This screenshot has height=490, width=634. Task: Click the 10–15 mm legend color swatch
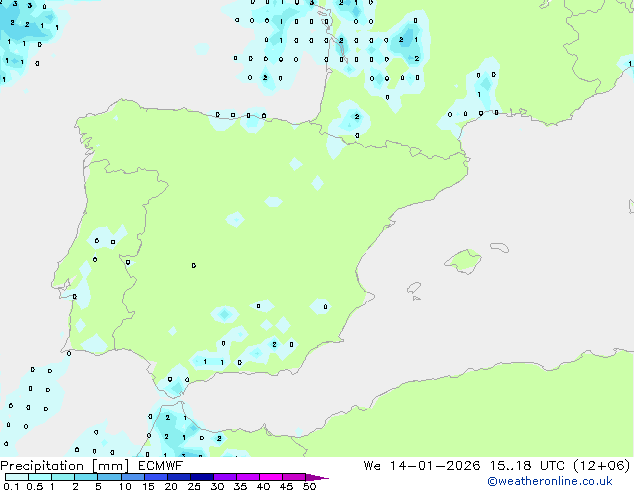[132, 477]
